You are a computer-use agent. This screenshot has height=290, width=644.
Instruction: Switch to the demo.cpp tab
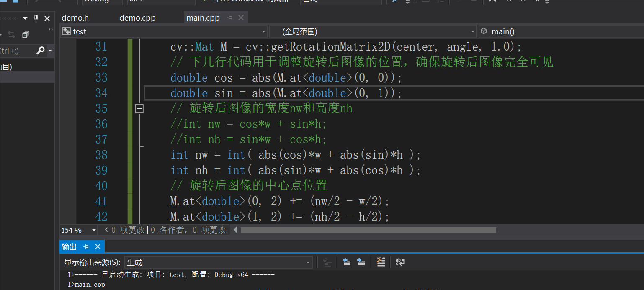click(137, 18)
